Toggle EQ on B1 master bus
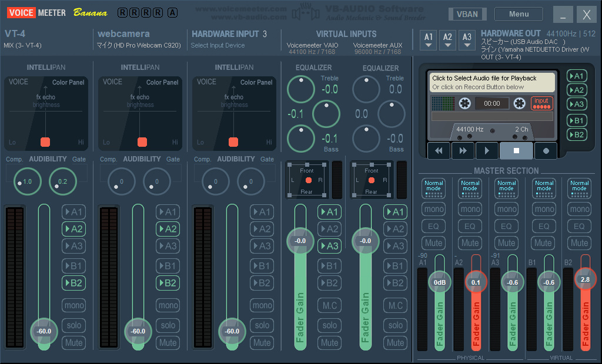This screenshot has width=602, height=364. tap(543, 226)
